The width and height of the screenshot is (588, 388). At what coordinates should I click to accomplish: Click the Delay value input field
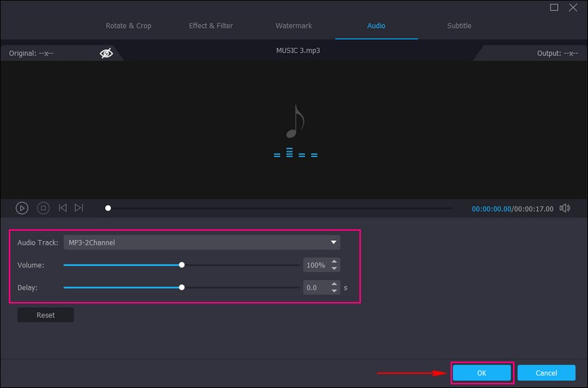pyautogui.click(x=316, y=288)
